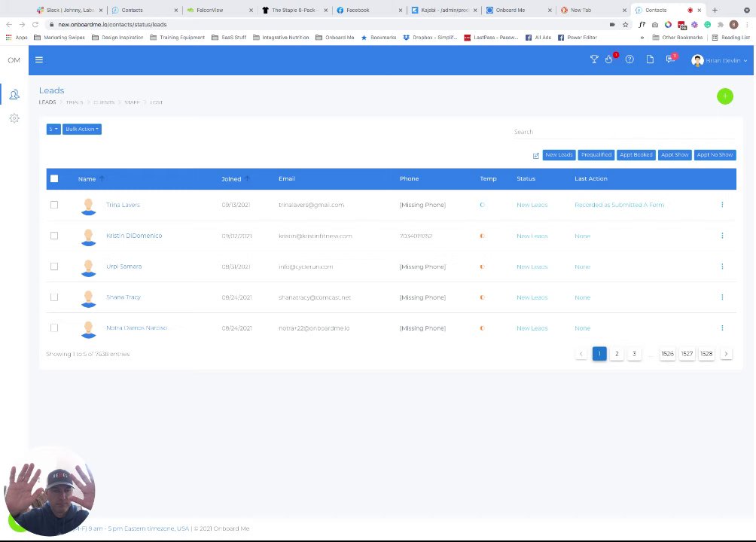
Task: Click Trina Lavers avatar
Action: coord(88,206)
